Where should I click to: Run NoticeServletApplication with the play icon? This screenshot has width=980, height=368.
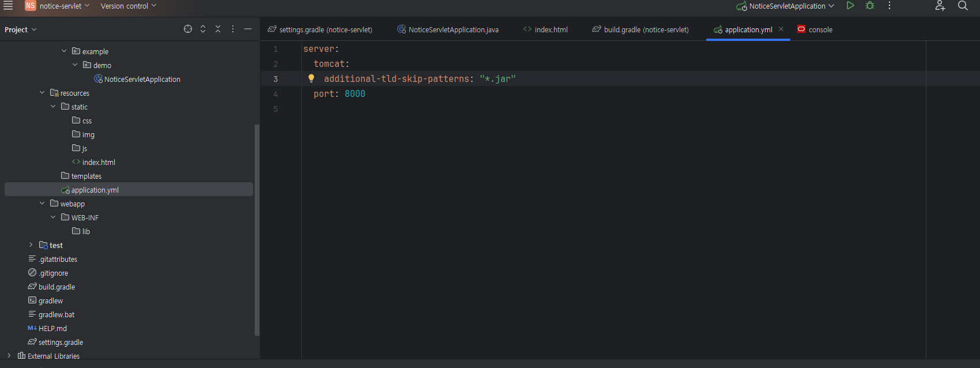coord(850,6)
